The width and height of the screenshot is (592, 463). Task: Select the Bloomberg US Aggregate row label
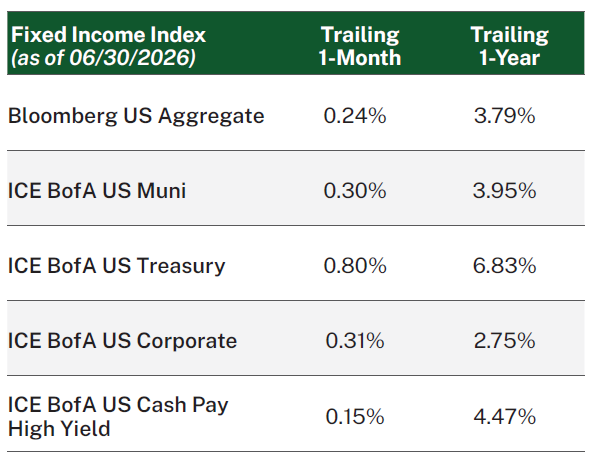[x=136, y=116]
